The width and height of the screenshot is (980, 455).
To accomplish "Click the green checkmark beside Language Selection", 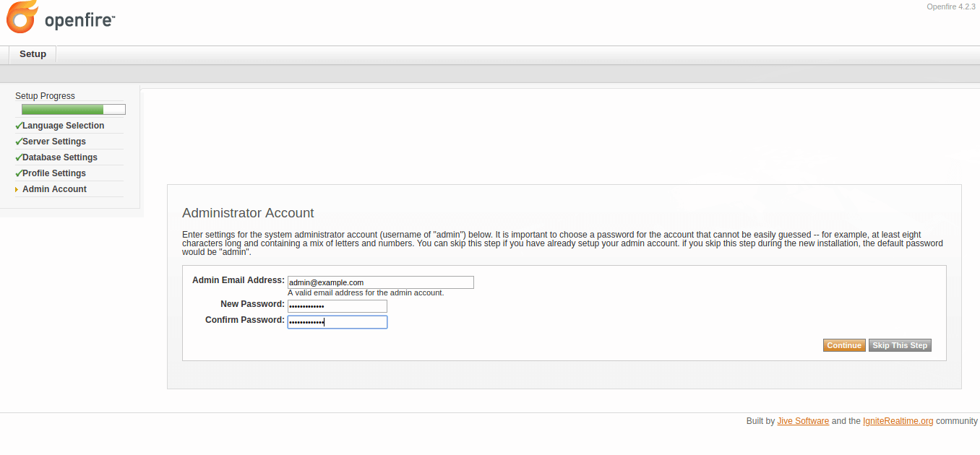I will tap(19, 126).
